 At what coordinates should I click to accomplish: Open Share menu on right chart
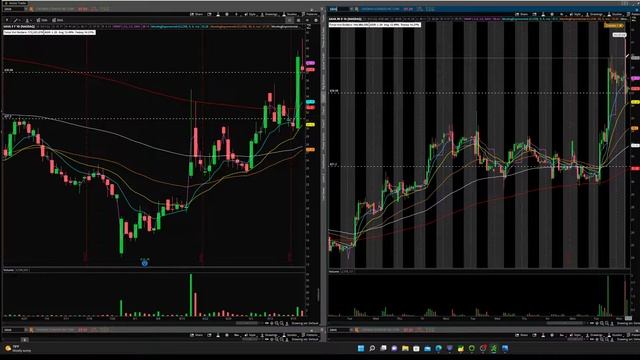coord(523,14)
